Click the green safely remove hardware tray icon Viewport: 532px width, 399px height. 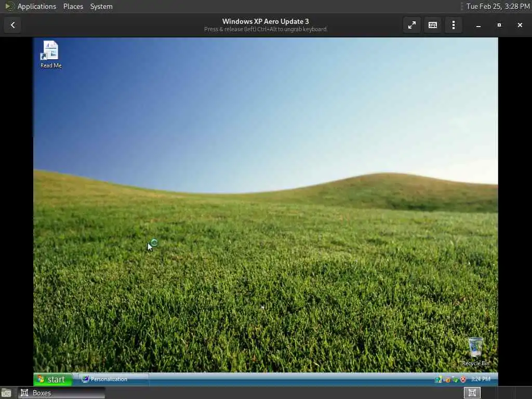coord(455,379)
